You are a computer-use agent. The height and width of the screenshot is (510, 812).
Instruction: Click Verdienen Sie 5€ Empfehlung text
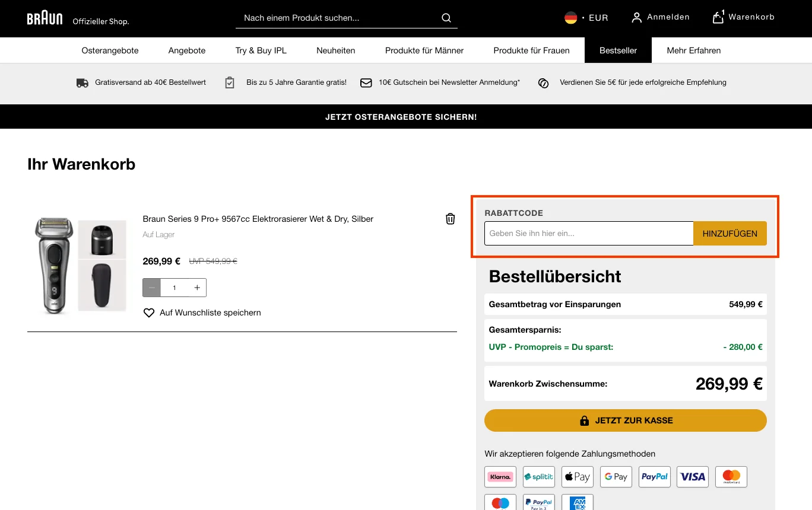pyautogui.click(x=643, y=82)
